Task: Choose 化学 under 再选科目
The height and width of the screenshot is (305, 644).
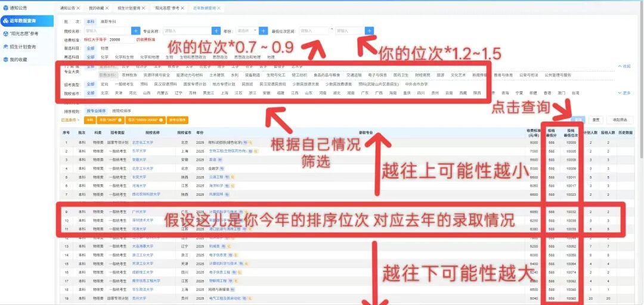Action: click(x=105, y=57)
